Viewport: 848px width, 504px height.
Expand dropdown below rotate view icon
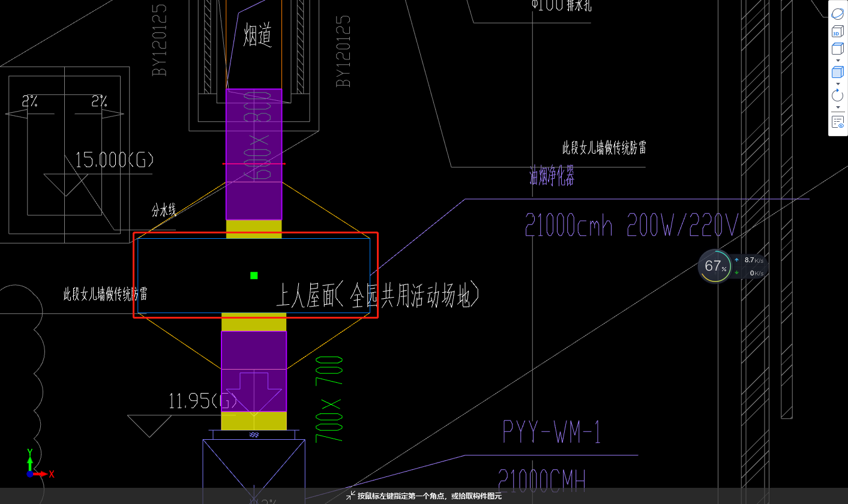(838, 107)
